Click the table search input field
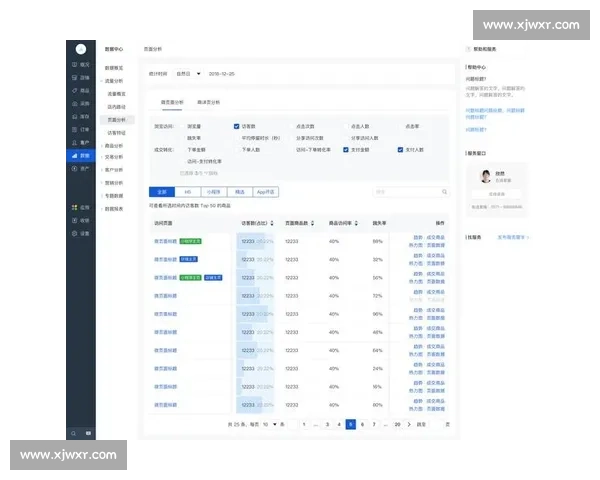Screen dimensions: 600x480 tap(405, 191)
